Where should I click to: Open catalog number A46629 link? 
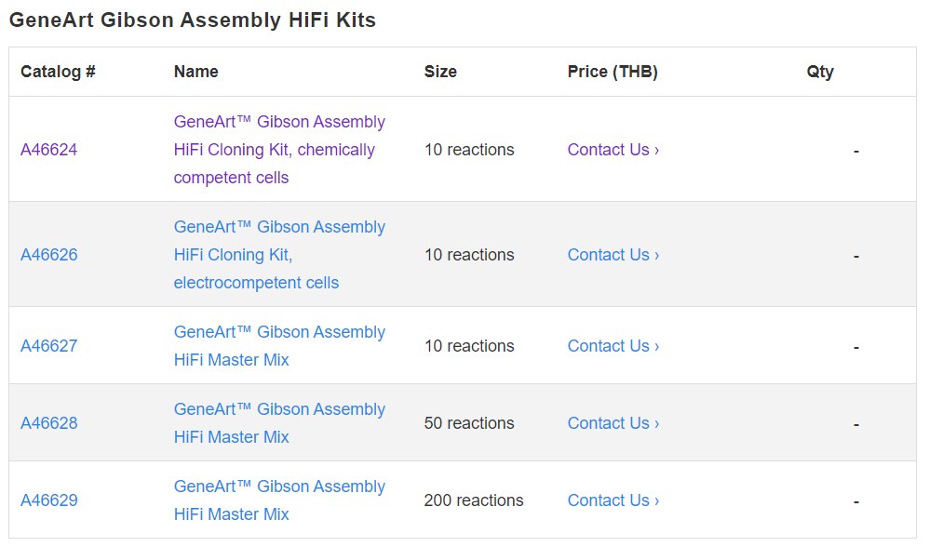[49, 500]
